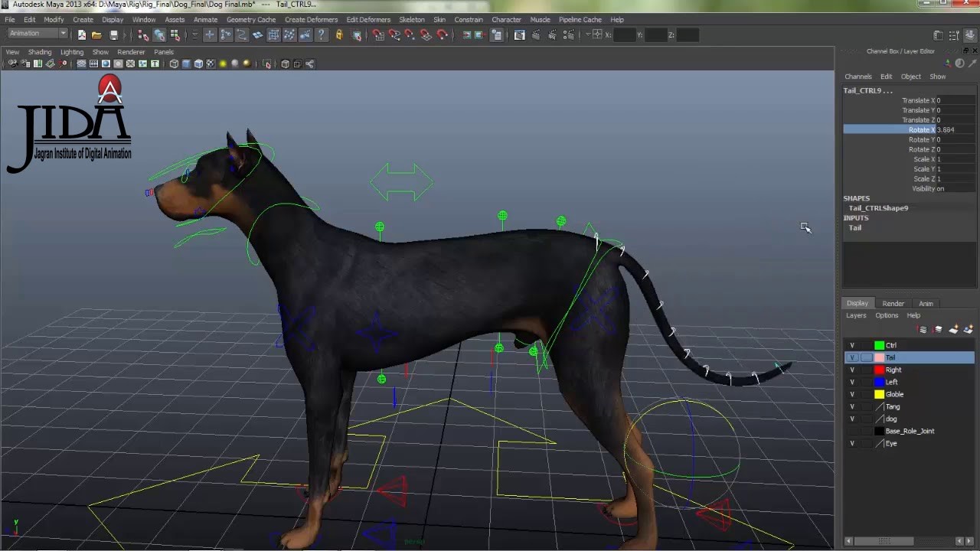Click the Channels menu in Channel Box
The image size is (980, 551).
point(857,77)
